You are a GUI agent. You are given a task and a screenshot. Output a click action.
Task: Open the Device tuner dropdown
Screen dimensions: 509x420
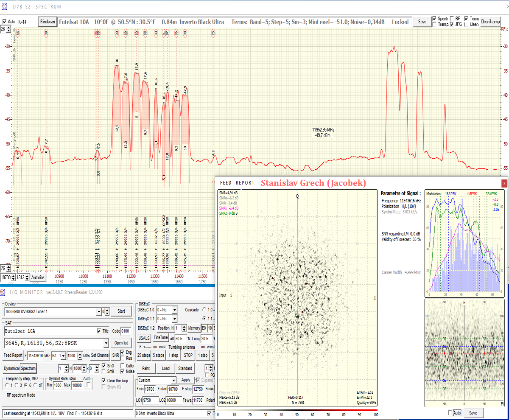pyautogui.click(x=98, y=312)
